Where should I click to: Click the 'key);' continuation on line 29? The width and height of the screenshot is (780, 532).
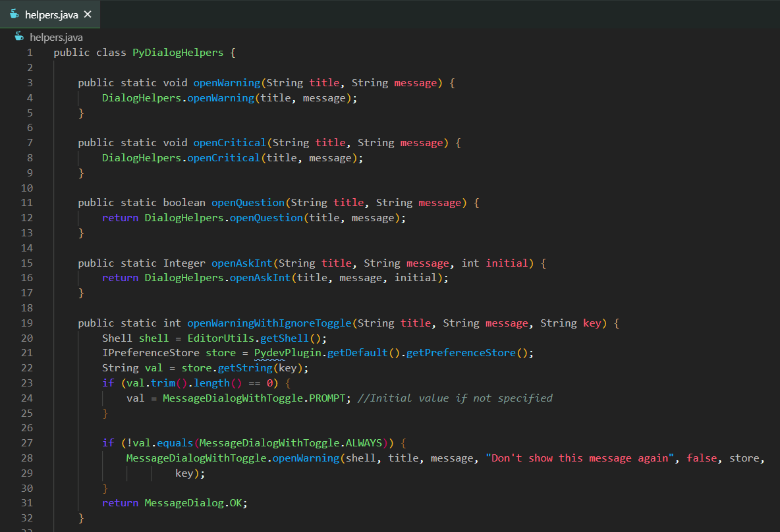point(190,473)
